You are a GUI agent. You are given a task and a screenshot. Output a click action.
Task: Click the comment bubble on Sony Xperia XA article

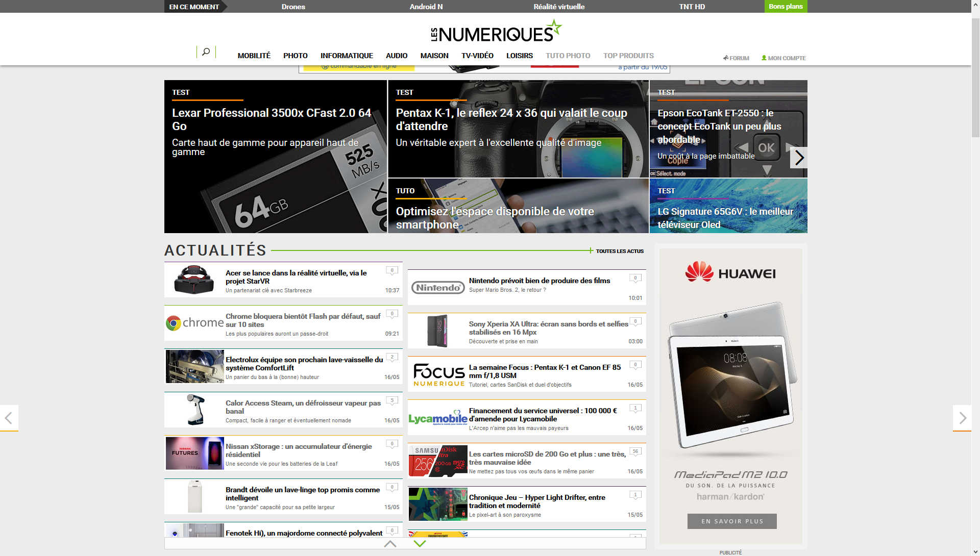pos(635,322)
